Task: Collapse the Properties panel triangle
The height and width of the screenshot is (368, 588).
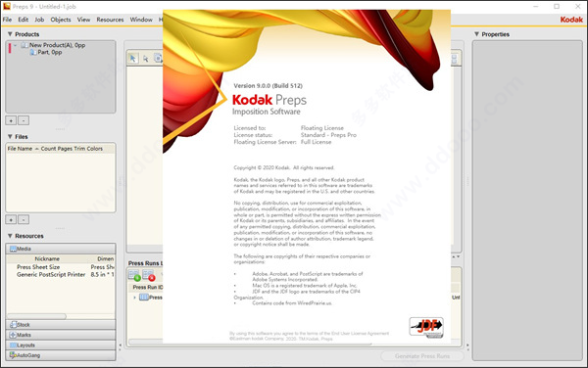Action: pyautogui.click(x=476, y=34)
